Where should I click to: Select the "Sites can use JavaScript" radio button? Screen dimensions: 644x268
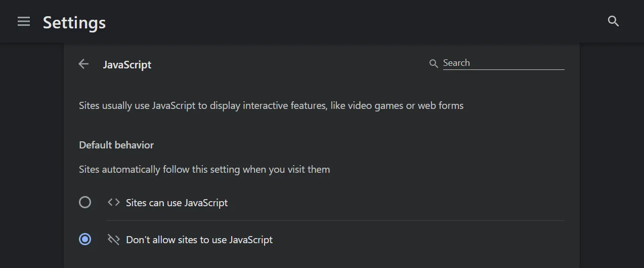[85, 203]
